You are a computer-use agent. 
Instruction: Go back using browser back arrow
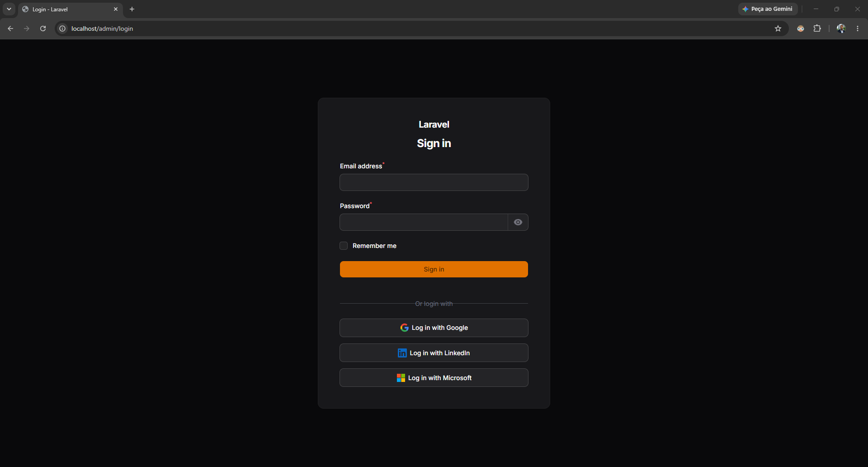coord(10,29)
